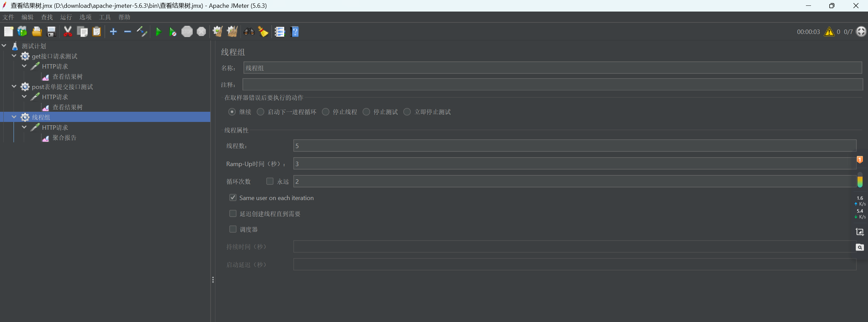
Task: Open the 编辑 menu
Action: pyautogui.click(x=27, y=17)
